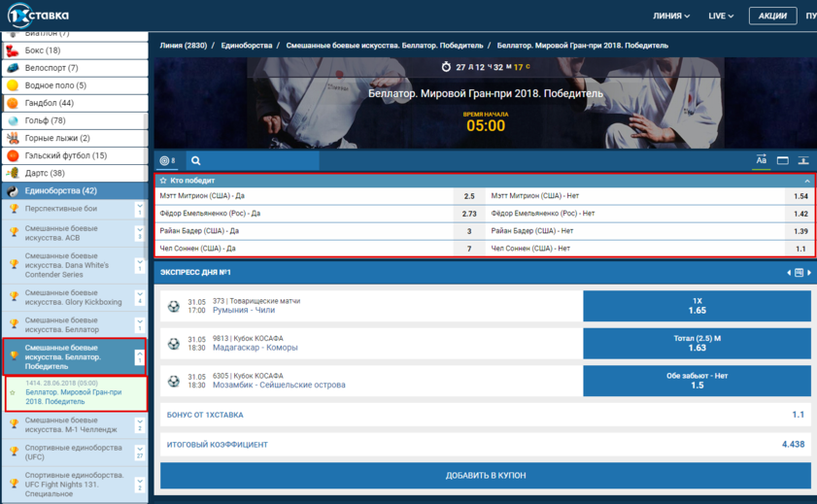Open event Беллатор. Мировой Гран-при 2018. Победитель

(74, 397)
